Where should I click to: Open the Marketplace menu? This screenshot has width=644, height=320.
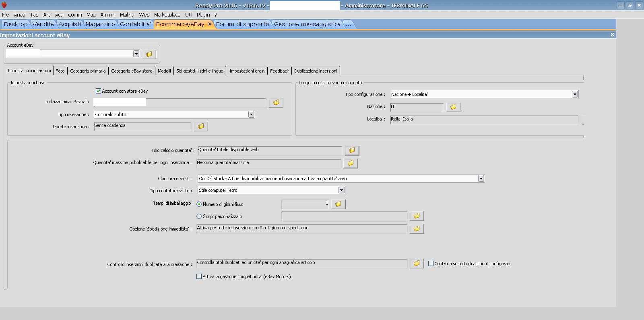(x=167, y=15)
